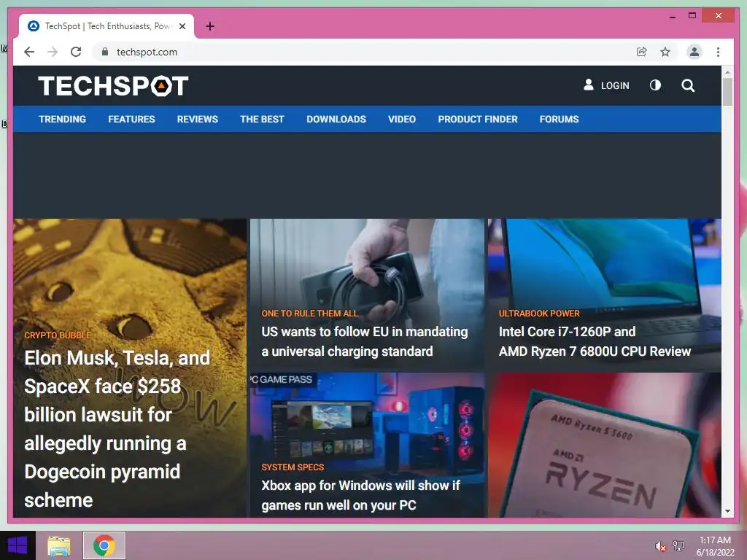
Task: Reload the techspot.com page
Action: click(76, 52)
